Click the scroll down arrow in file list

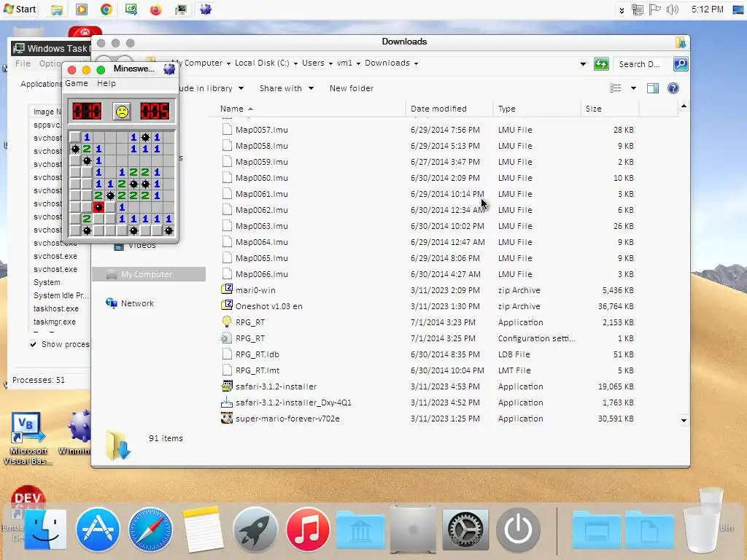(x=684, y=421)
